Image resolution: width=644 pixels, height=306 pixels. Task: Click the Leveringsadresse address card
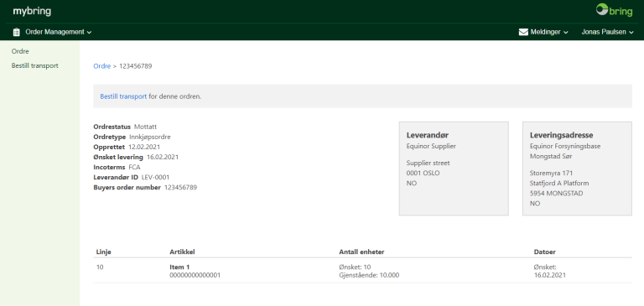(577, 169)
